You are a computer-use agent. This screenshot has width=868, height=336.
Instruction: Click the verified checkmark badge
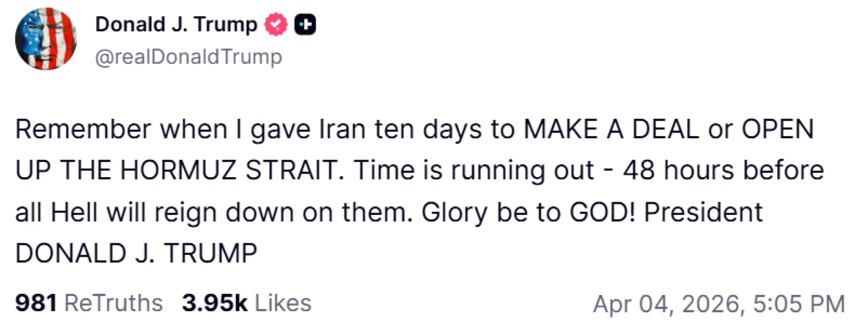pos(276,24)
